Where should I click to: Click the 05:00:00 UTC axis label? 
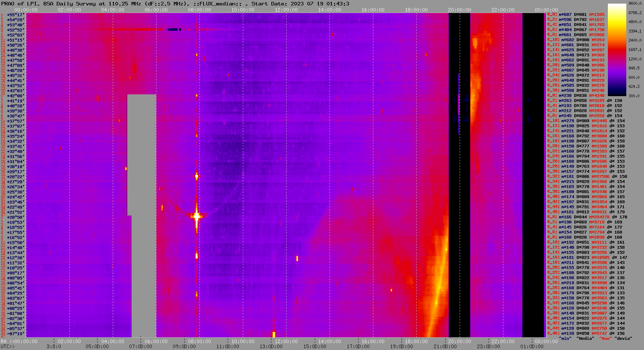pos(97,346)
